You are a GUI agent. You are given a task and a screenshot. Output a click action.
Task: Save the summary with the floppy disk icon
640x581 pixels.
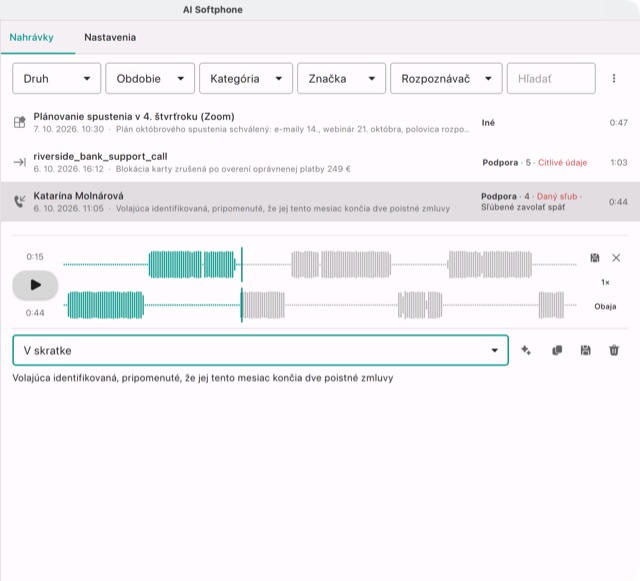point(586,350)
